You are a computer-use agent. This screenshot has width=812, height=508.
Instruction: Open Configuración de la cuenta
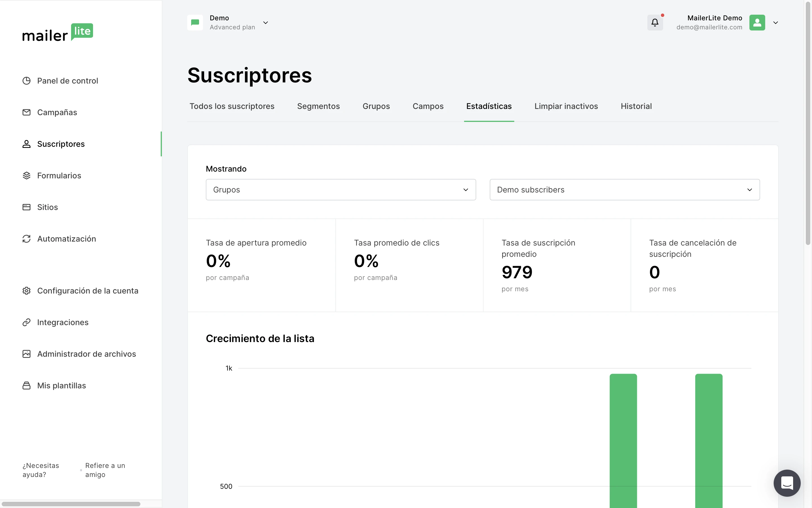(x=88, y=291)
